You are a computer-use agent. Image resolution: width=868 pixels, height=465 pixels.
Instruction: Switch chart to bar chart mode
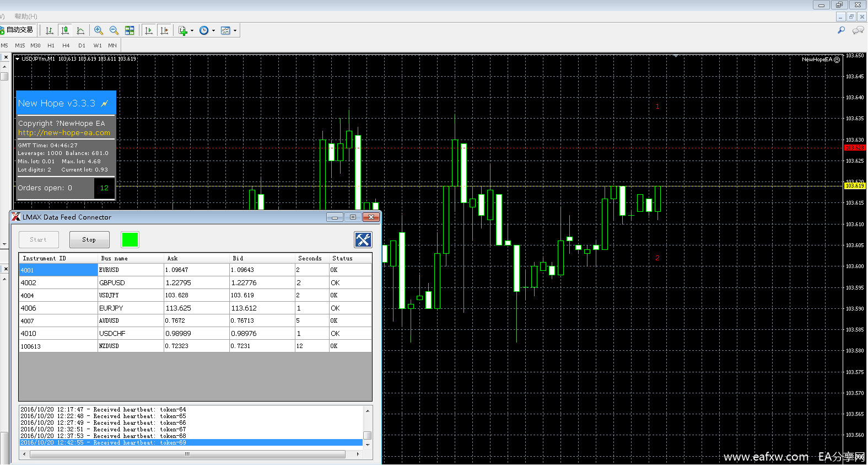pyautogui.click(x=50, y=31)
